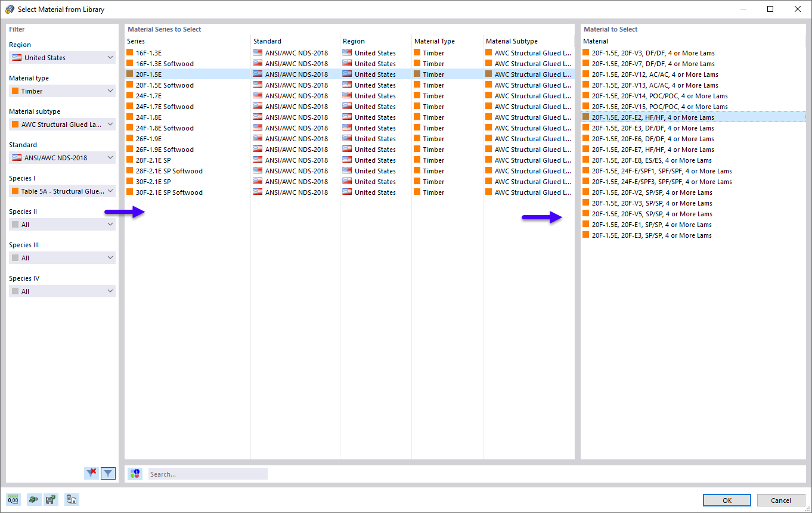Expand the Species IV dropdown
The image size is (812, 513).
(x=62, y=291)
